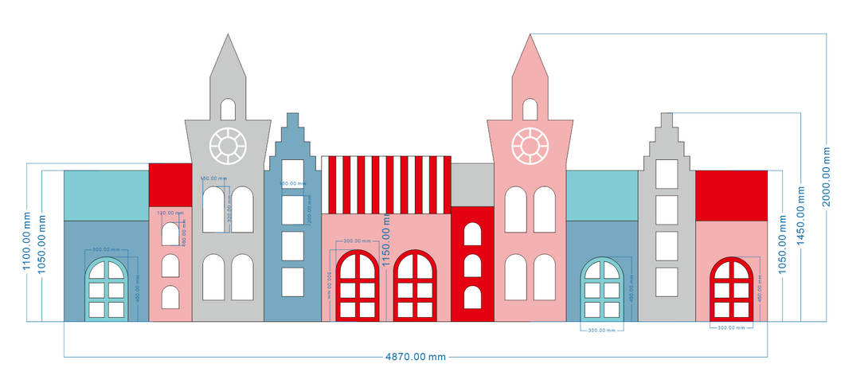Click the top arched window of center red building
Viewport: 868px width, 368px height.
pyautogui.click(x=472, y=234)
